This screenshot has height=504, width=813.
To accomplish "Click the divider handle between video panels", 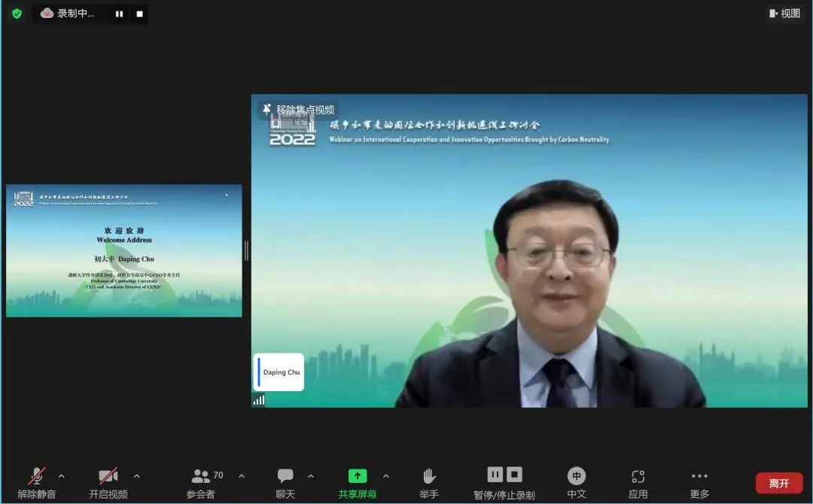I will (x=246, y=250).
